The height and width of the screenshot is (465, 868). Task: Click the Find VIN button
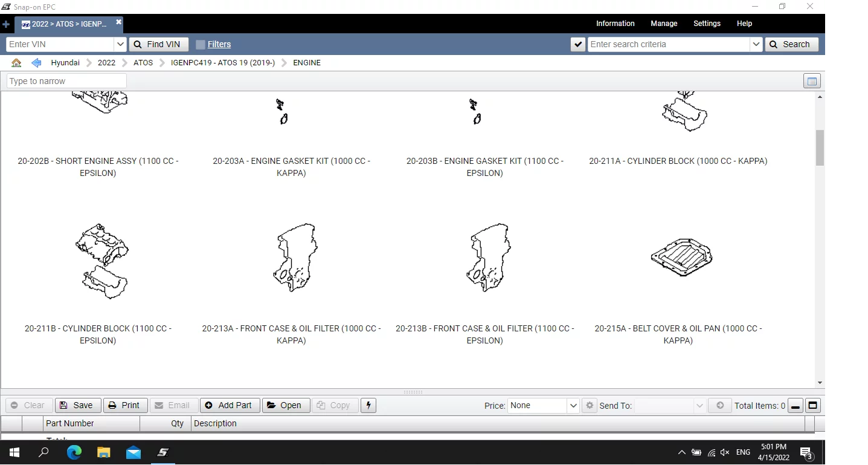158,45
